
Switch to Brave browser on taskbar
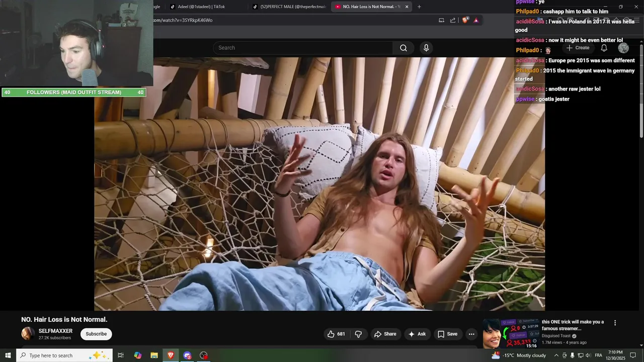pyautogui.click(x=171, y=355)
